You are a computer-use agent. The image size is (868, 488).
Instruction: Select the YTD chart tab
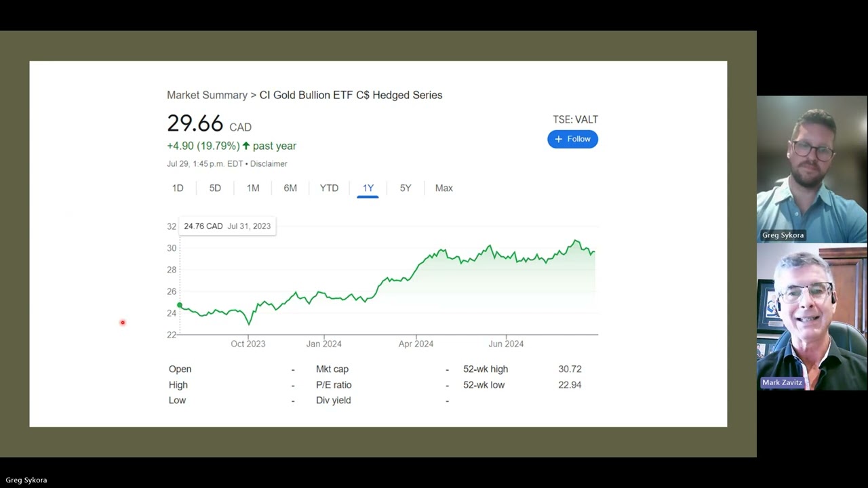coord(329,188)
